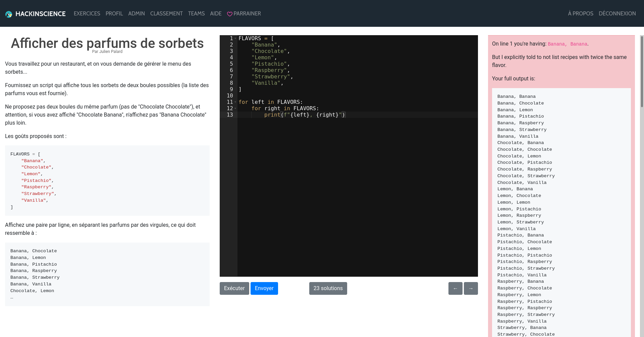Open the Aide help page
This screenshot has width=644, height=337.
pos(216,13)
